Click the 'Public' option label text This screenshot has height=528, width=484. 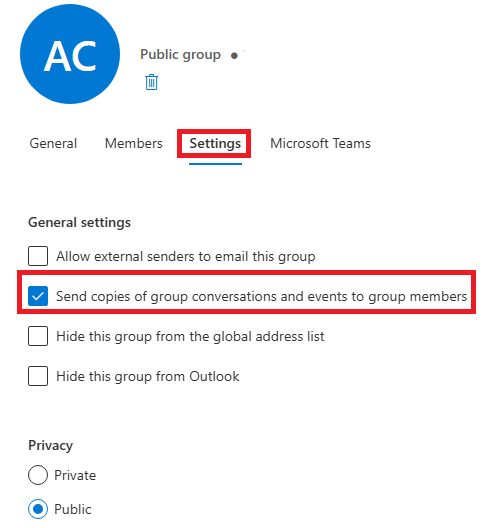point(73,509)
